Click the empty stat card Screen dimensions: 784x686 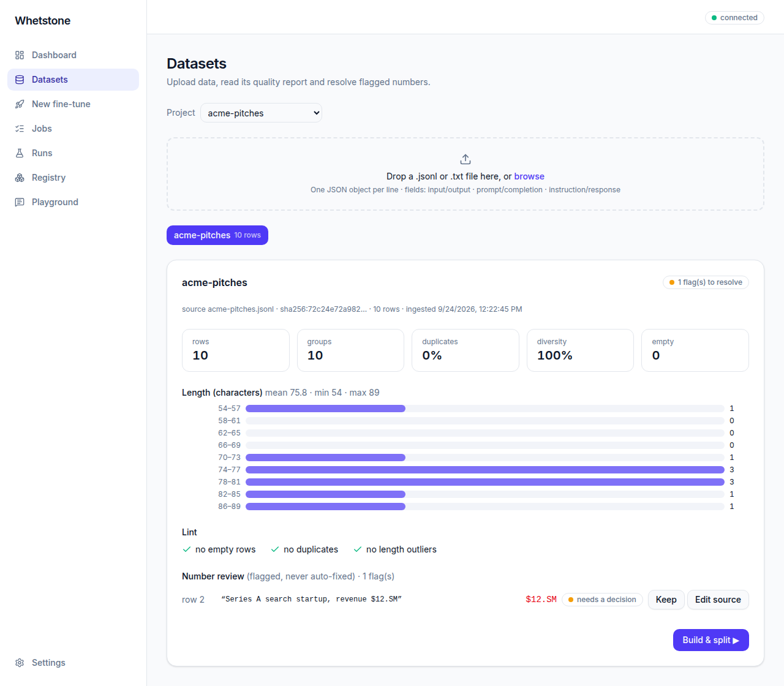tap(695, 350)
